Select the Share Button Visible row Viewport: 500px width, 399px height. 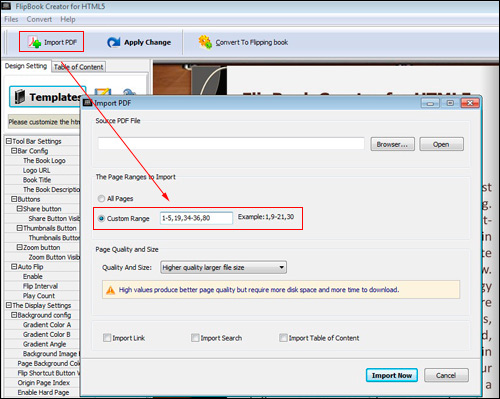(x=42, y=218)
